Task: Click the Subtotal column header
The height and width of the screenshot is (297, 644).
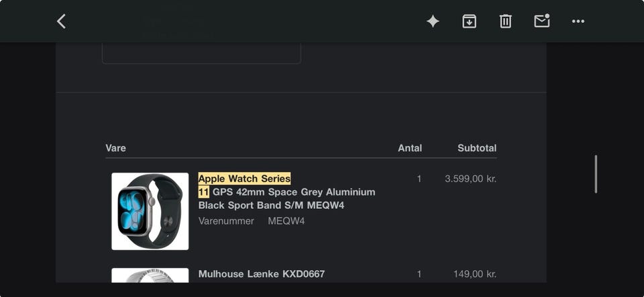Action: tap(477, 148)
